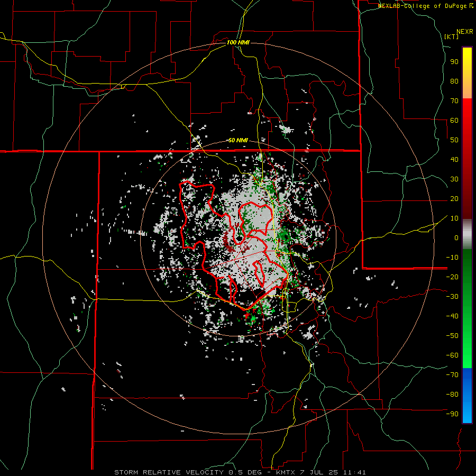Click the -10 value on velocity scale
Image resolution: width=476 pixels, height=476 pixels.
(x=452, y=258)
